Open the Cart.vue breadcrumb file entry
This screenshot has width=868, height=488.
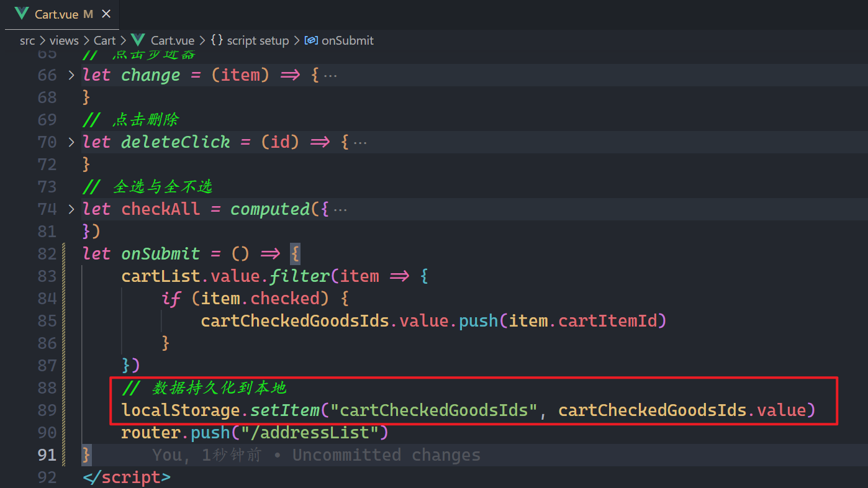coord(172,40)
